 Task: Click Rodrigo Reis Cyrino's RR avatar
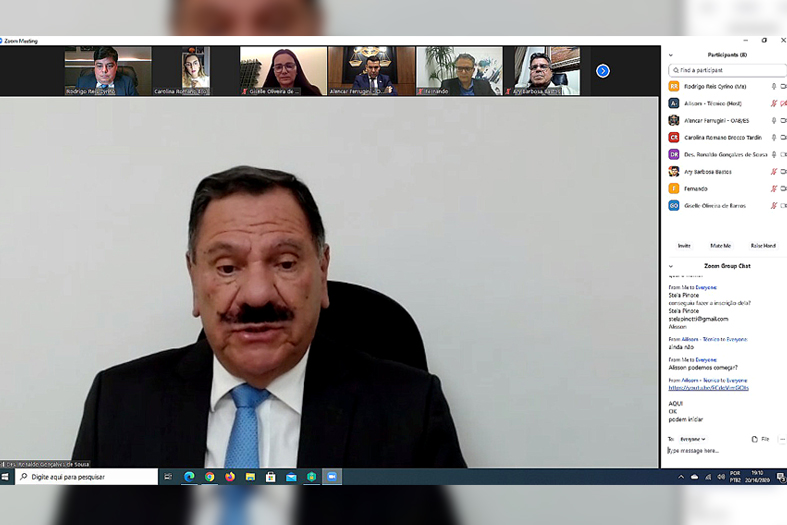coord(674,86)
